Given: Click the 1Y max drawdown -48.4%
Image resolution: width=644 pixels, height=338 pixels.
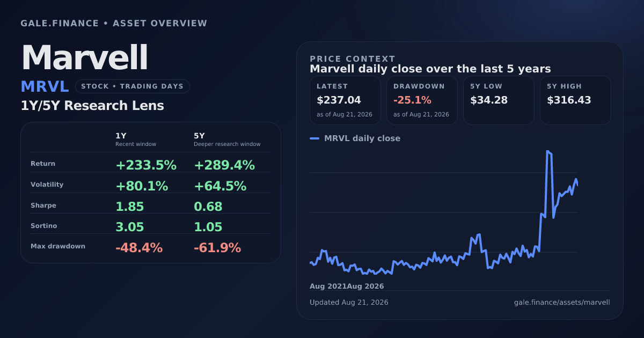Looking at the screenshot, I should point(139,248).
